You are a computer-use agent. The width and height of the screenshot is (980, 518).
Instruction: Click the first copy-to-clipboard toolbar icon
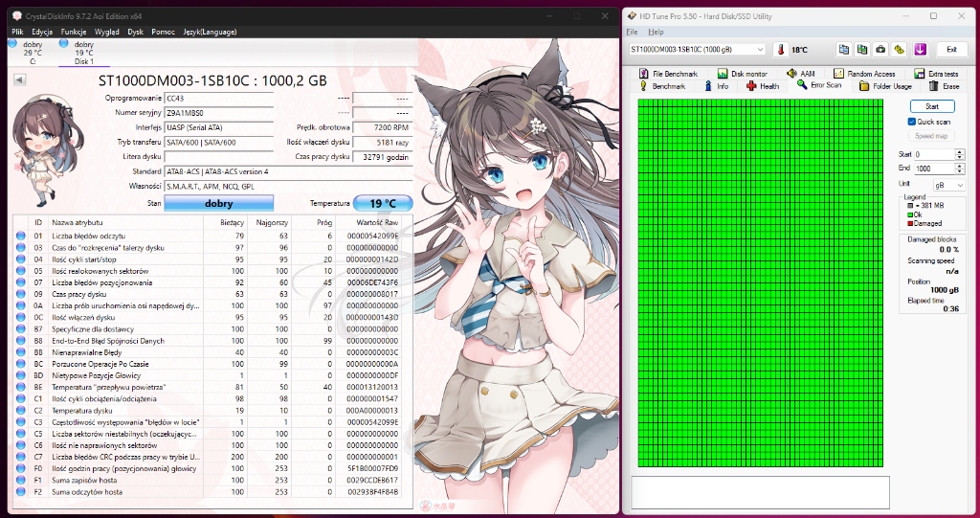click(x=843, y=50)
